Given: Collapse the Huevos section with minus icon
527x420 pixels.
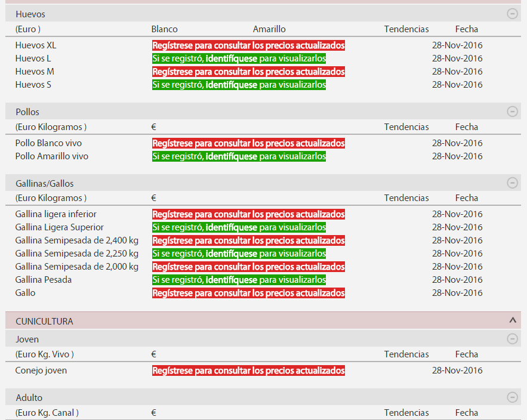Looking at the screenshot, I should 512,14.
